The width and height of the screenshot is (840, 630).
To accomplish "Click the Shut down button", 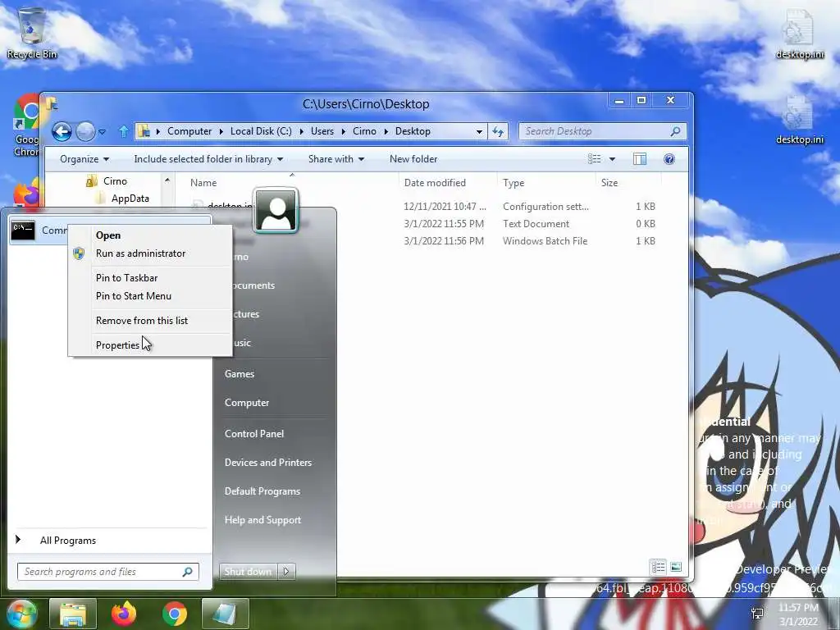I will point(248,572).
